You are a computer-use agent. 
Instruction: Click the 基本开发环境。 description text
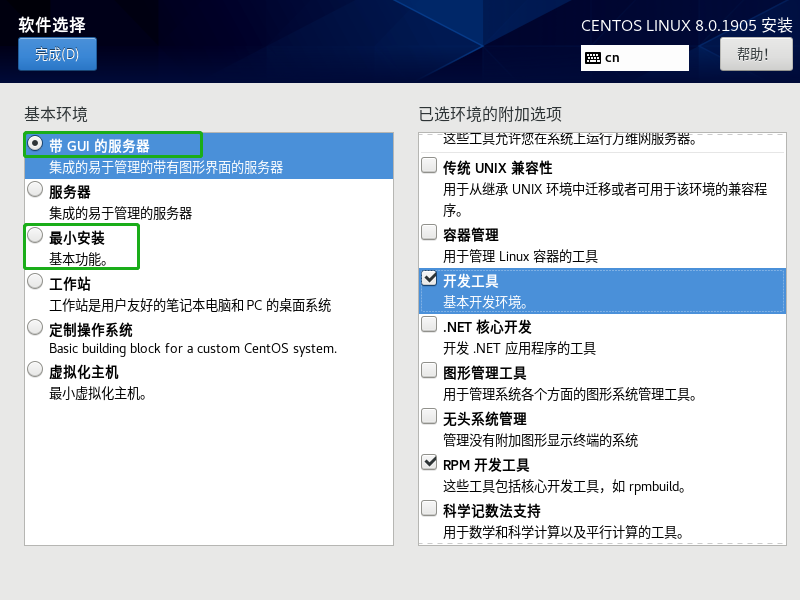(485, 302)
